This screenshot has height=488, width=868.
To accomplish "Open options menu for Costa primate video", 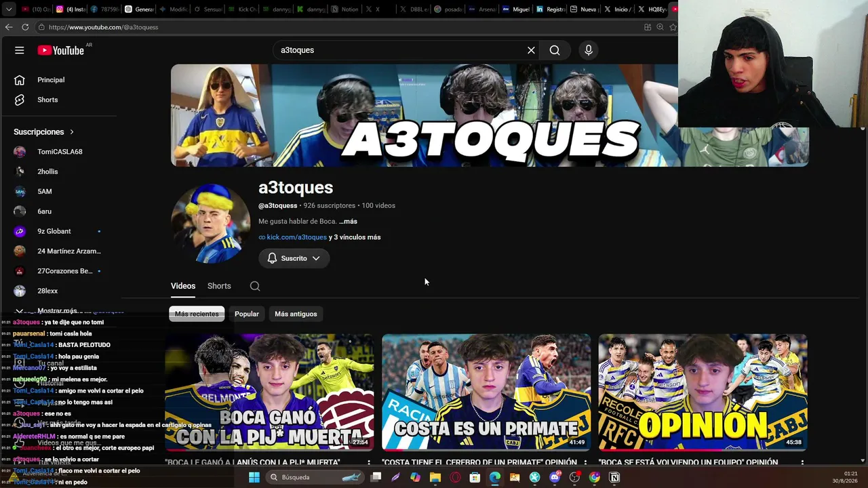I will click(x=585, y=463).
